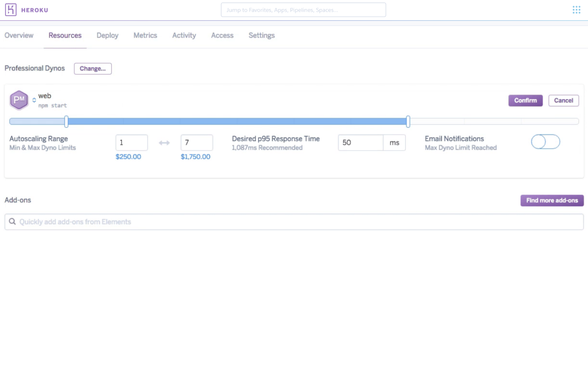Screen dimensions: 588x392
Task: Click the purple PM dyno badge
Action: pyautogui.click(x=19, y=100)
